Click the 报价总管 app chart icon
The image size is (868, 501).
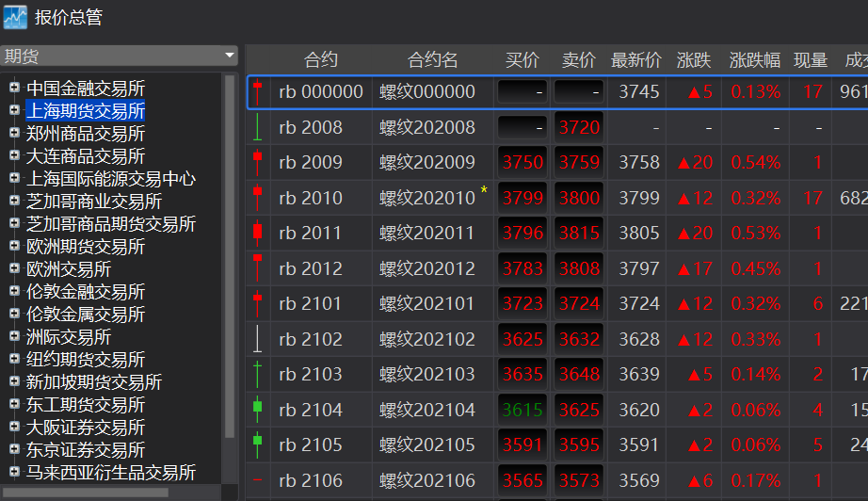(x=15, y=17)
